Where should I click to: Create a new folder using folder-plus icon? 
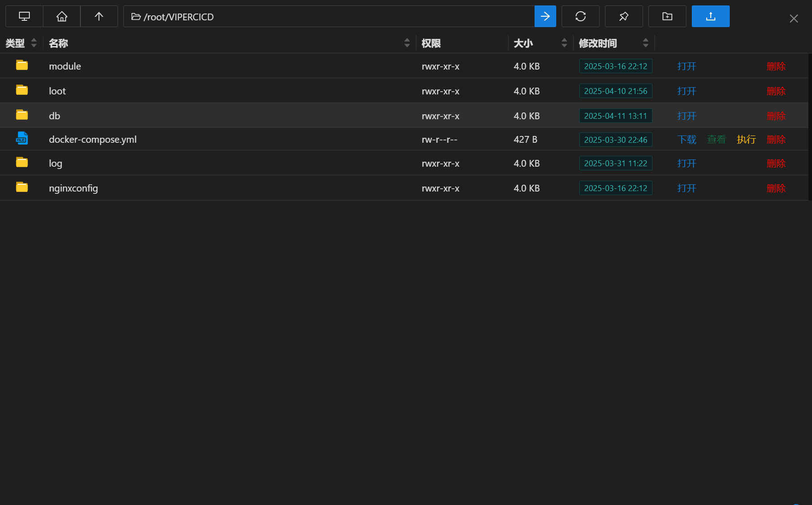667,16
